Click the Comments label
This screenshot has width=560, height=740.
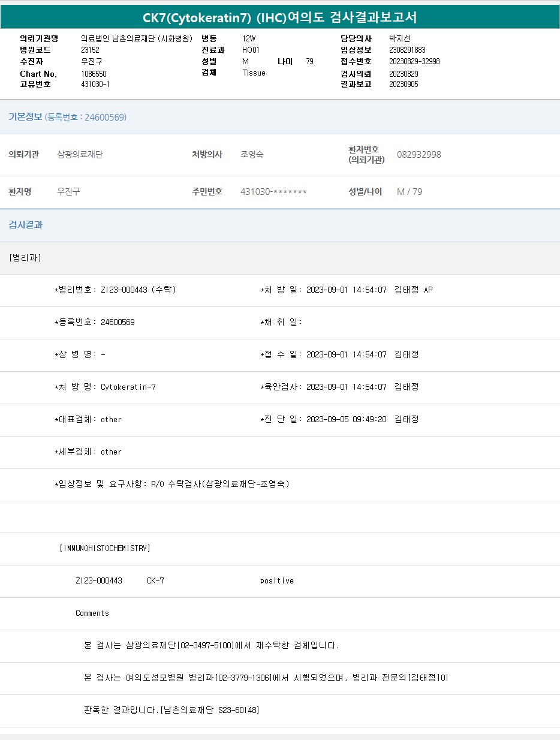[x=92, y=613]
